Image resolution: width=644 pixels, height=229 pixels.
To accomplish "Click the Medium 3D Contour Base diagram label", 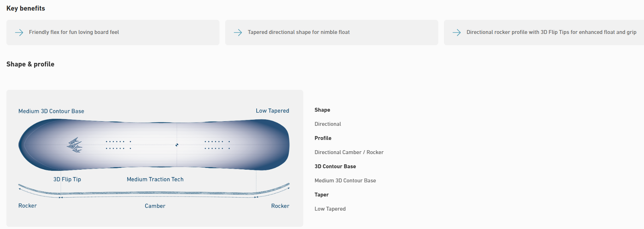I will click(51, 111).
